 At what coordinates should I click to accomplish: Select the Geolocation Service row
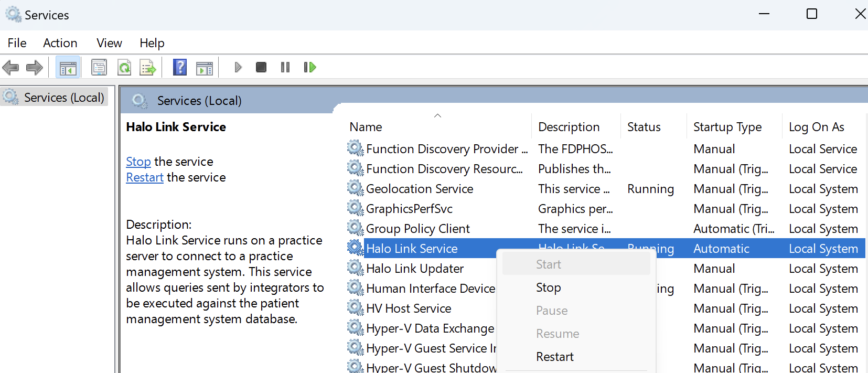click(420, 189)
